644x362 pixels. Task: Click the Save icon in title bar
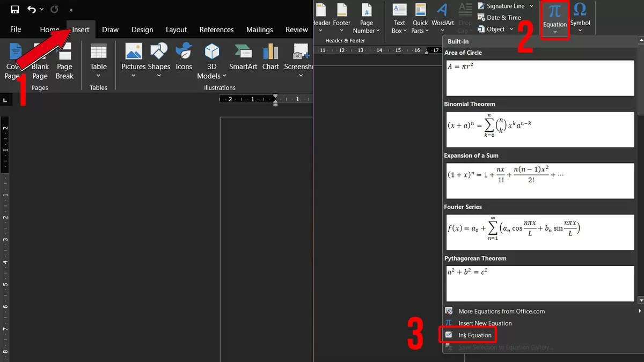pyautogui.click(x=15, y=10)
